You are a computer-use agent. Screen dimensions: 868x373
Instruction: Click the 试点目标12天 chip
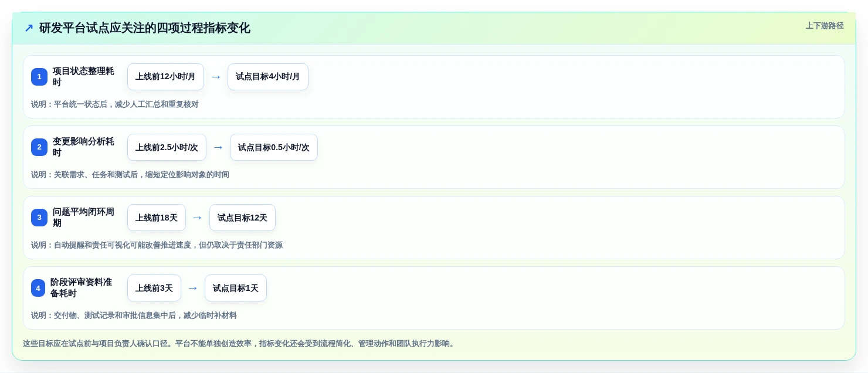tap(242, 218)
